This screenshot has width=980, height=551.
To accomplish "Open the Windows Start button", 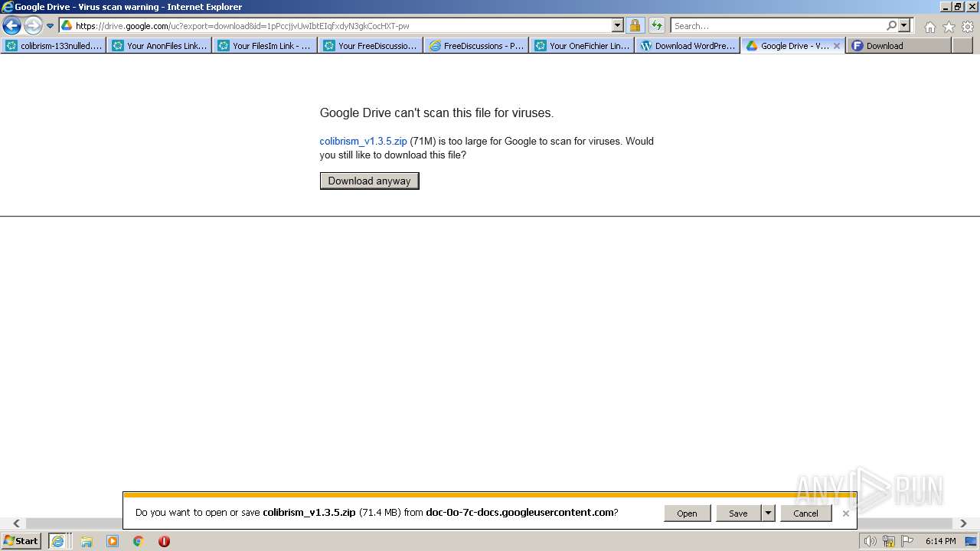I will tap(21, 540).
